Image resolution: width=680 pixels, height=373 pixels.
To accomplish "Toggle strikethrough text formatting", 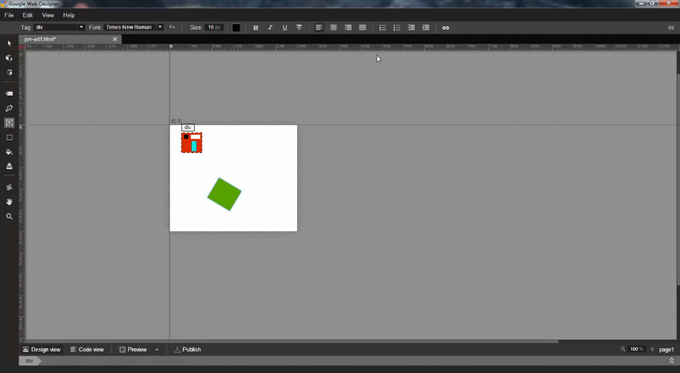I will pos(299,28).
